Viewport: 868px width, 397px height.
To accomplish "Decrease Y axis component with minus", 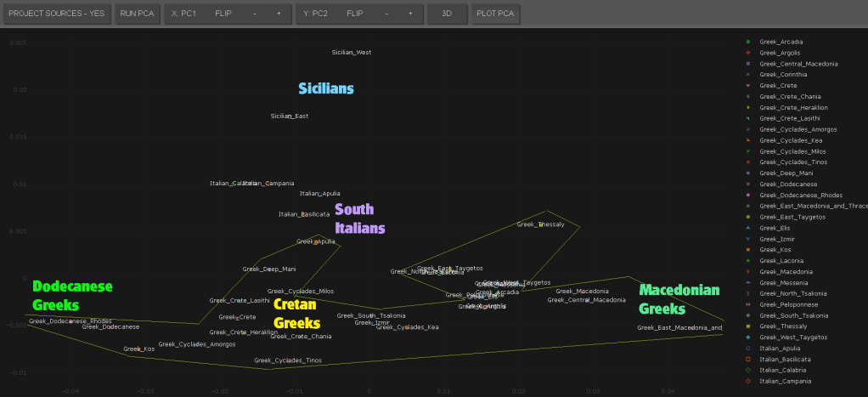I will [x=387, y=14].
